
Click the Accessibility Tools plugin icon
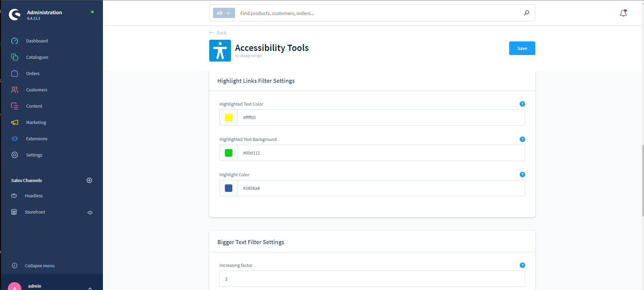[220, 51]
